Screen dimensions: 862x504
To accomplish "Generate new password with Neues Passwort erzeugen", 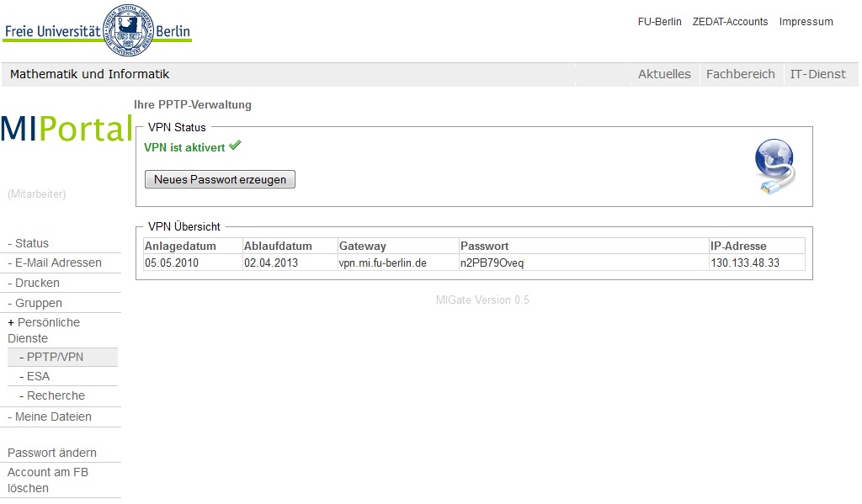I will click(220, 179).
